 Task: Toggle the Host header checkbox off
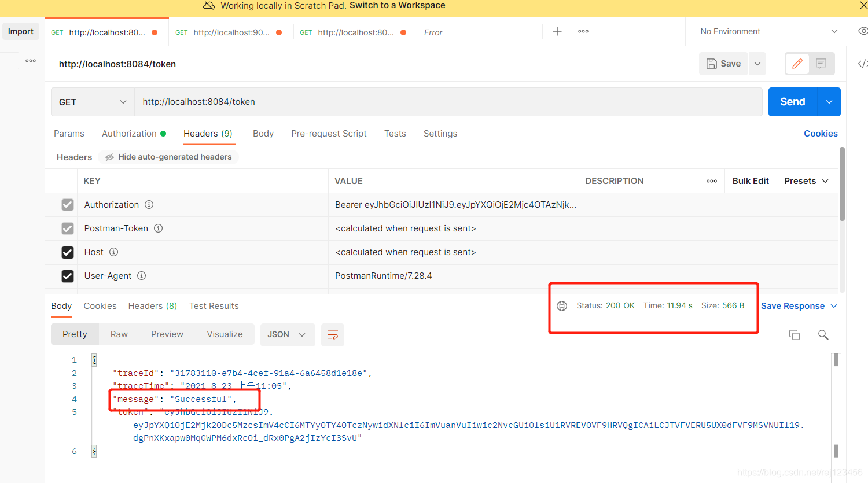[68, 252]
